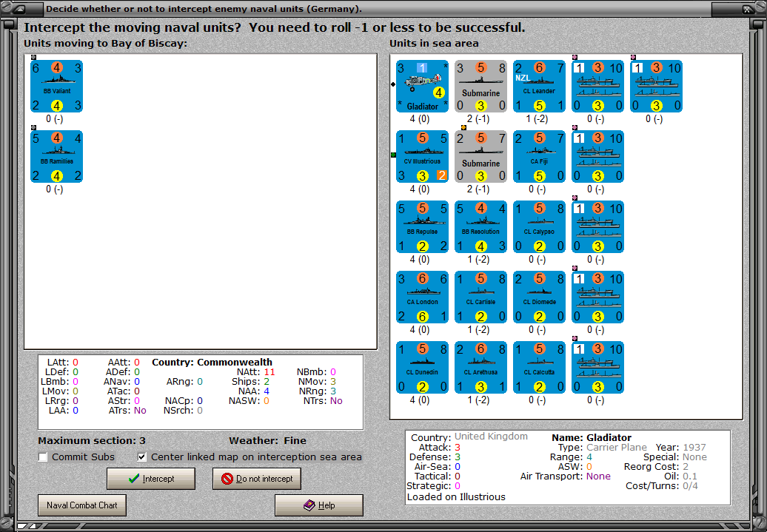Screen dimensions: 767x532
Task: Select the BB Ramillies unit counter
Action: click(x=57, y=157)
